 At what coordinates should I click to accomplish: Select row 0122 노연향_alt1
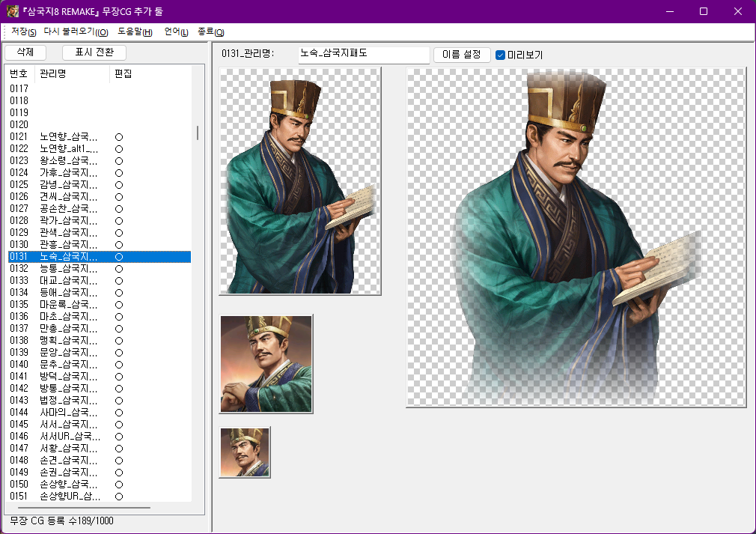tap(100, 148)
